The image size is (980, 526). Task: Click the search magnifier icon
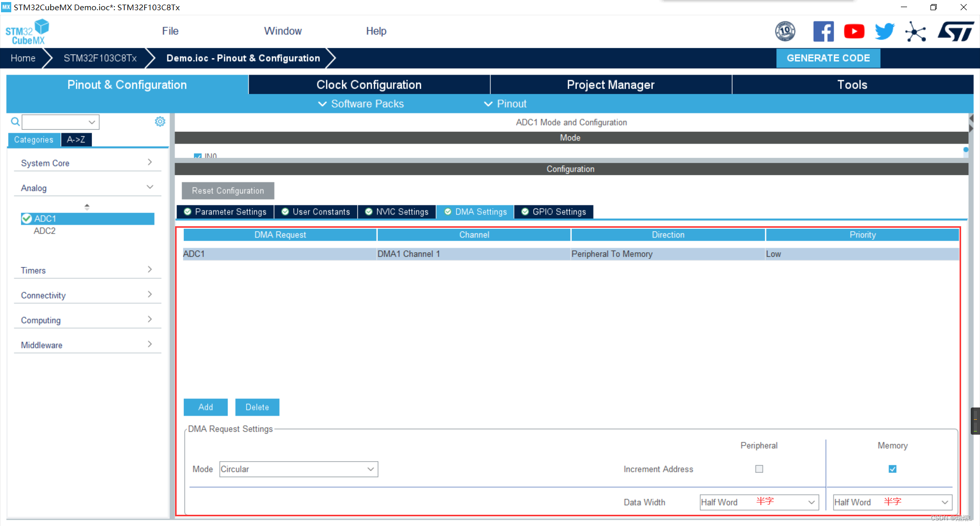pos(15,122)
